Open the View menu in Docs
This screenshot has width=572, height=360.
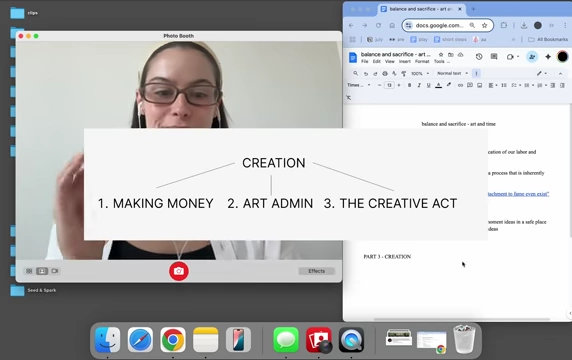point(390,62)
